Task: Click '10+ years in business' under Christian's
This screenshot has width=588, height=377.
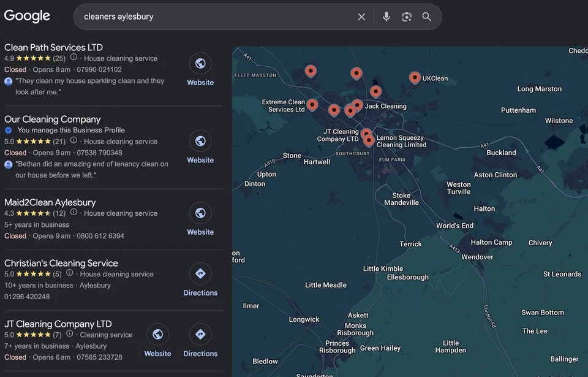Action: pyautogui.click(x=39, y=286)
